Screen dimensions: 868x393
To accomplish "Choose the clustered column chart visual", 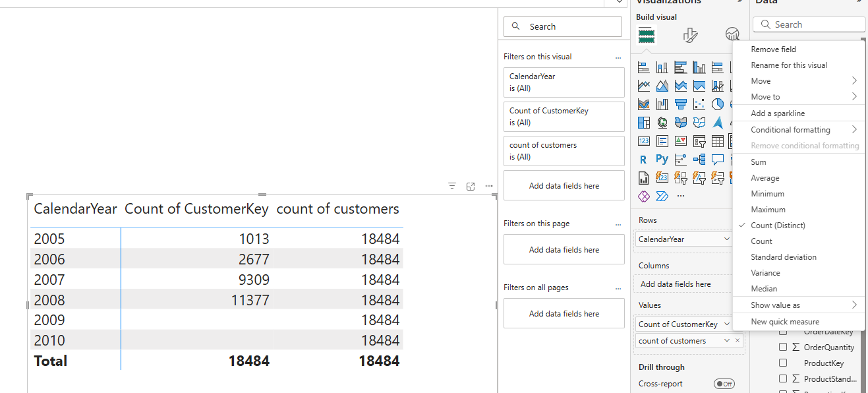I will coord(699,67).
